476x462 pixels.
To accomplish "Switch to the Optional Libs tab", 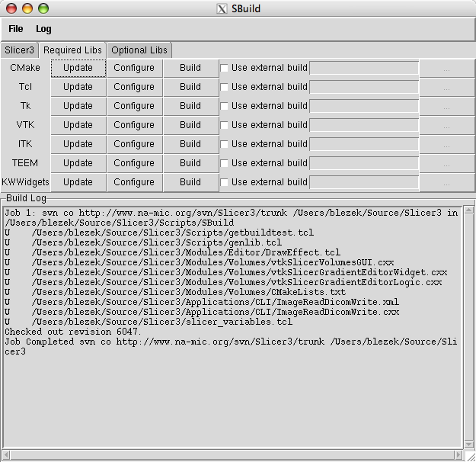I will [x=139, y=50].
